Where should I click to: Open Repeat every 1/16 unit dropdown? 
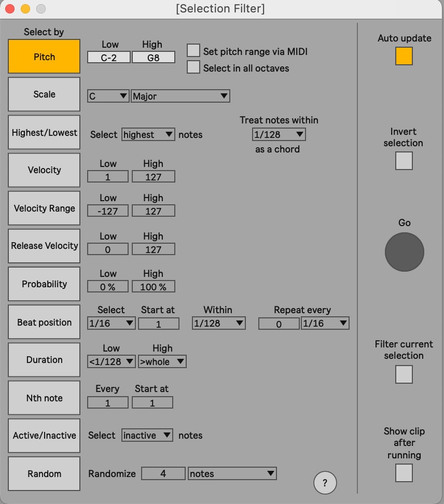pyautogui.click(x=325, y=323)
